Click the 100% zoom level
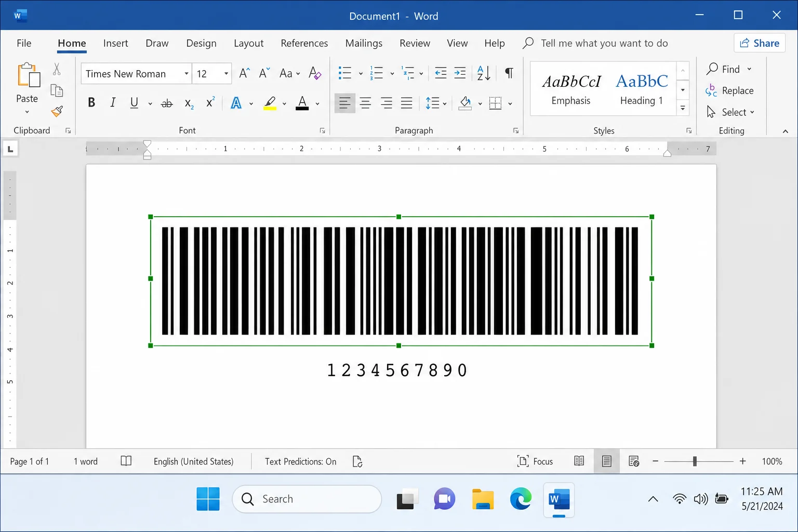 tap(772, 461)
